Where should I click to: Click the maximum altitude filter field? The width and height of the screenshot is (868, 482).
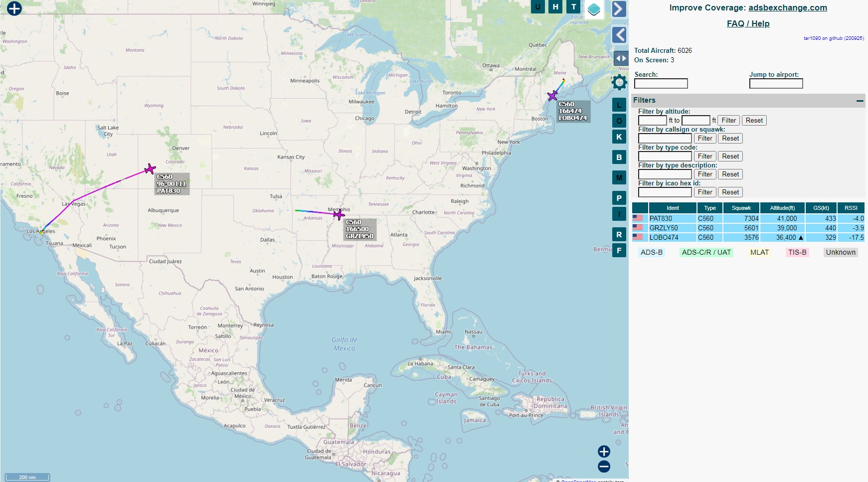pos(695,120)
